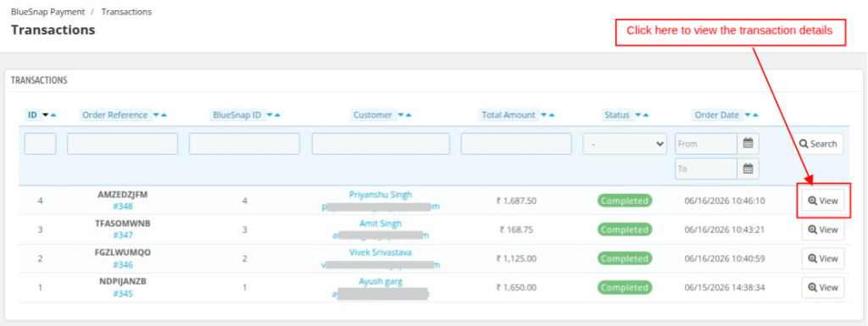Sort Status column ascending arrow
Viewport: 868px width, 326px height.
pyautogui.click(x=645, y=115)
